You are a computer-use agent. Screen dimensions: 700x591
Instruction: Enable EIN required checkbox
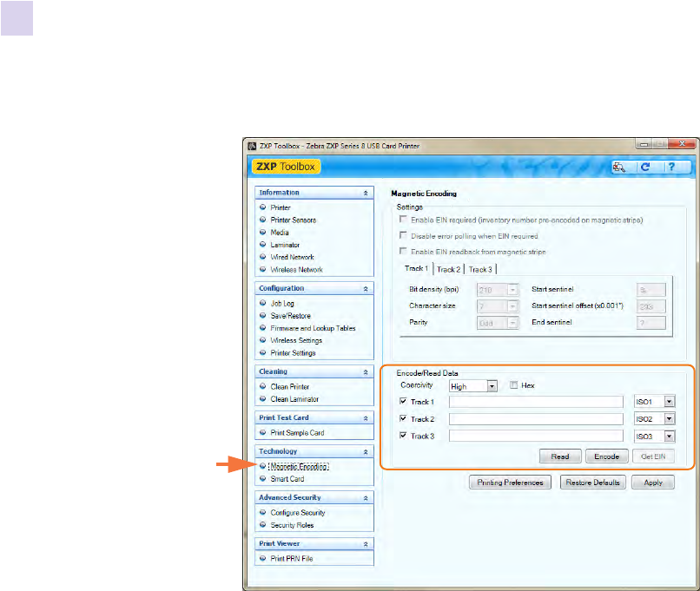[x=403, y=219]
